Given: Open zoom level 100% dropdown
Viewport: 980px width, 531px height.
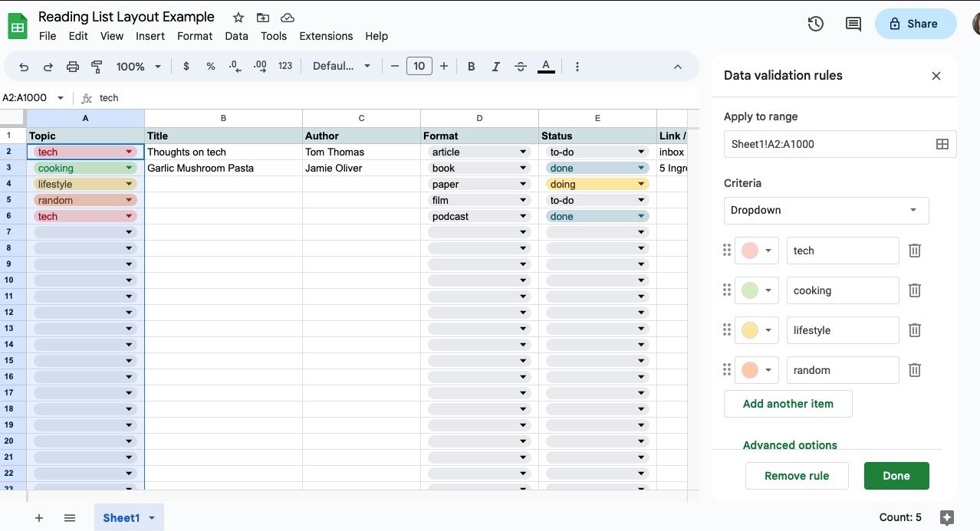Looking at the screenshot, I should click(139, 67).
